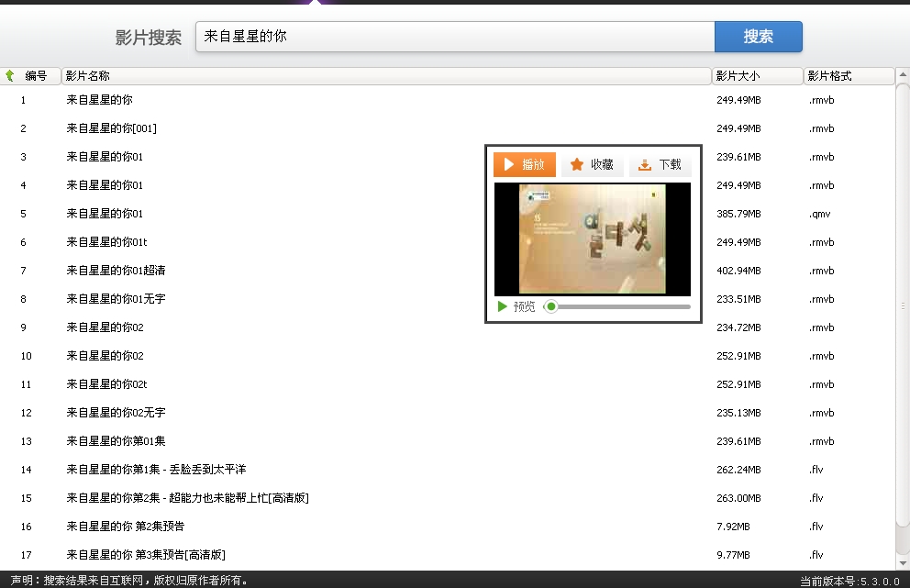Click the green sort arrow beside 编号
Image resolution: width=910 pixels, height=588 pixels.
click(x=8, y=75)
